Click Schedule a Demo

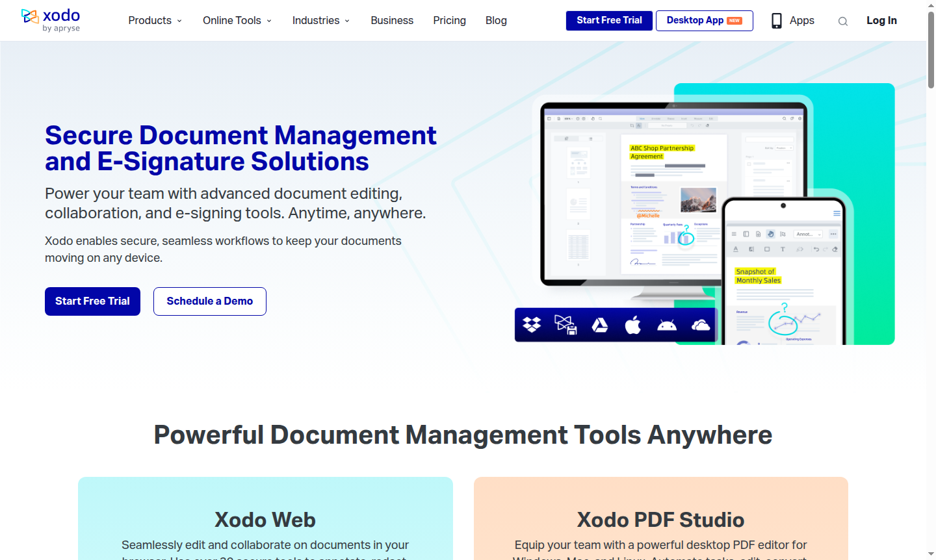[x=209, y=301]
